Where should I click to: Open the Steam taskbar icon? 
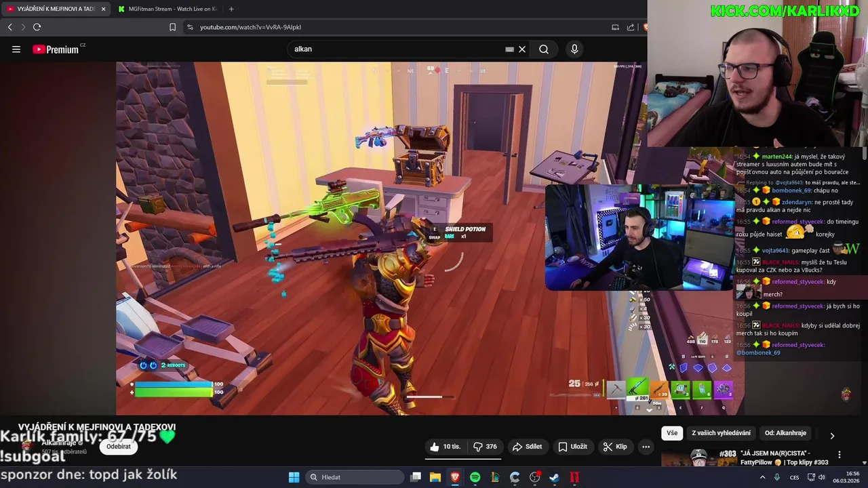click(x=554, y=477)
